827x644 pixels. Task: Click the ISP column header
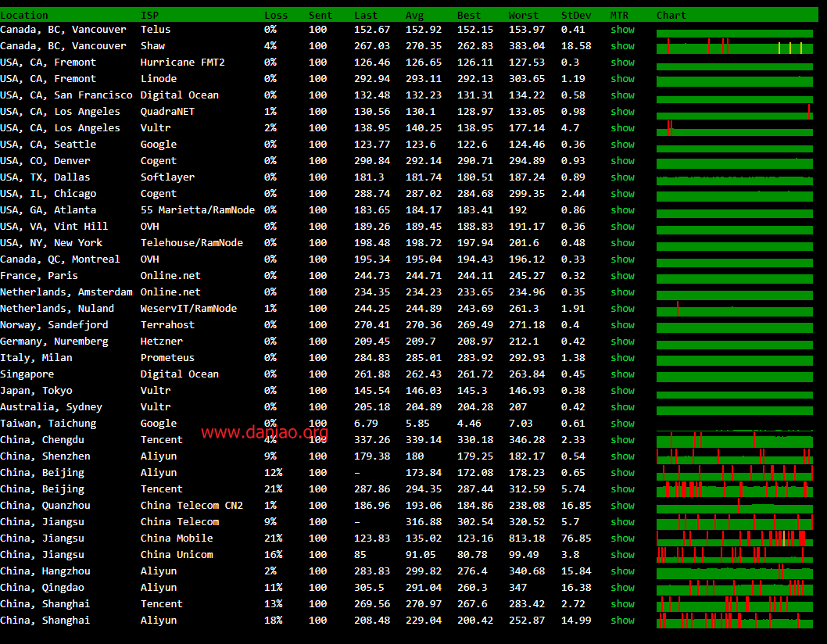(149, 16)
